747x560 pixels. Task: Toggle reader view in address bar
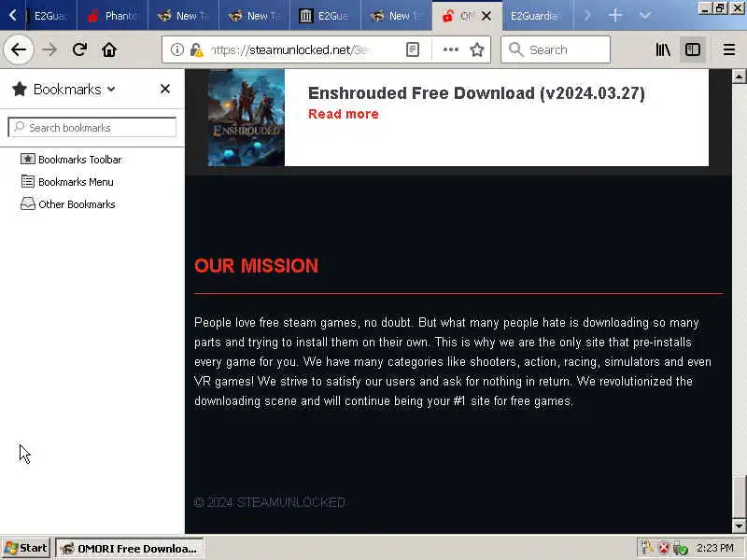(413, 49)
